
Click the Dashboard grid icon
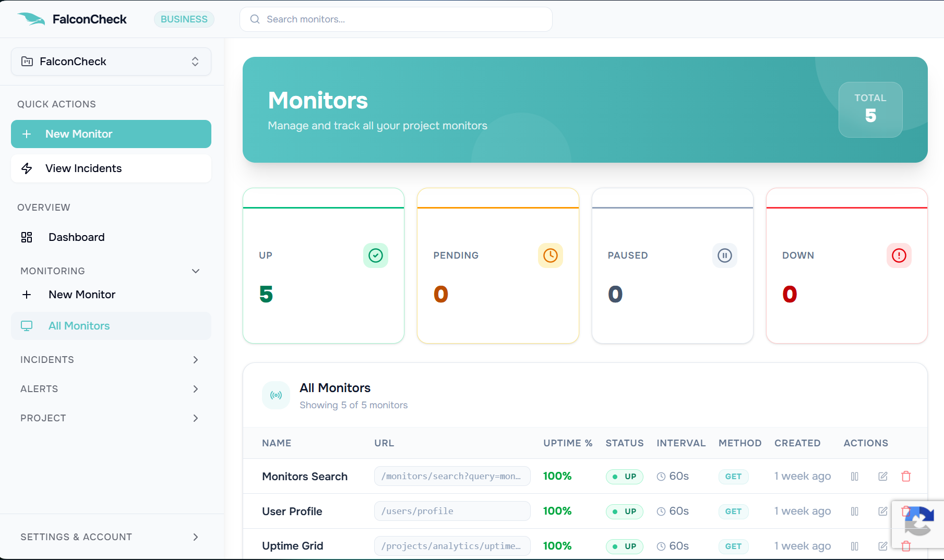tap(27, 237)
